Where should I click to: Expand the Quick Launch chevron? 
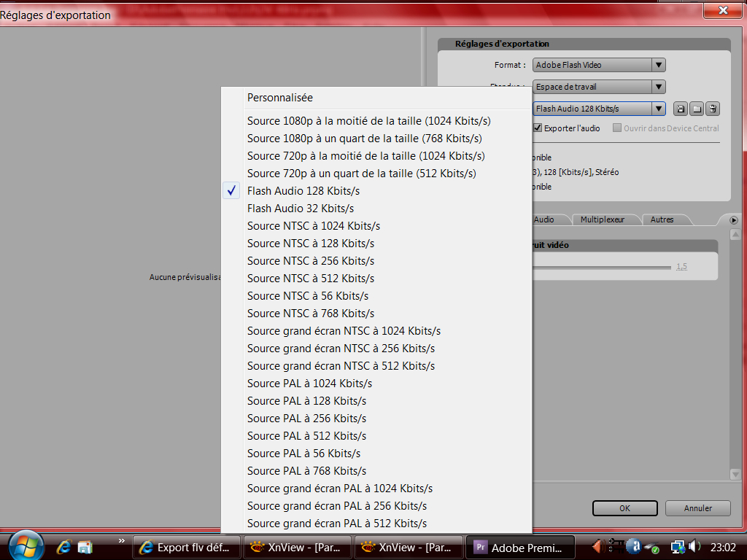click(x=122, y=540)
